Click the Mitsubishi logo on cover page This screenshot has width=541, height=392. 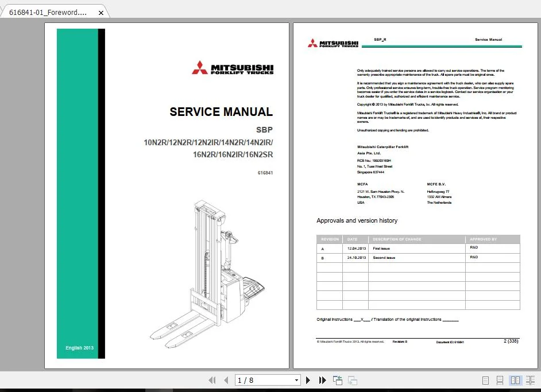233,68
